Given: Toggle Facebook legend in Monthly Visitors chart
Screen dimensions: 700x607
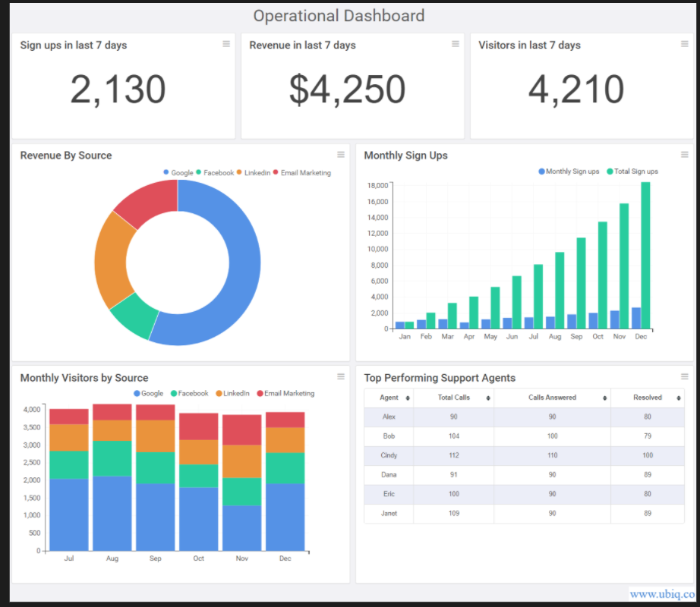Looking at the screenshot, I should [190, 393].
